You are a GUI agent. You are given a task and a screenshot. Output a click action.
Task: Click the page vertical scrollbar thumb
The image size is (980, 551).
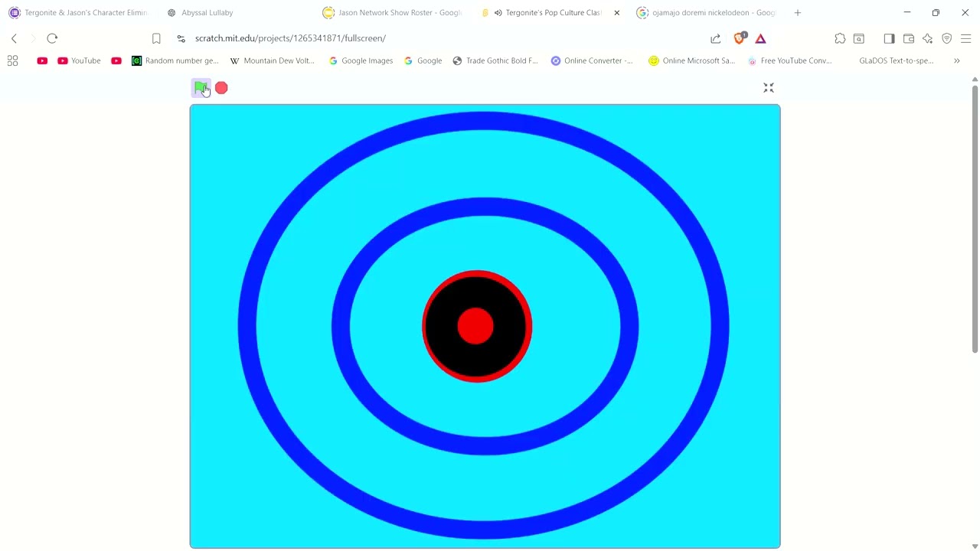[x=975, y=218]
